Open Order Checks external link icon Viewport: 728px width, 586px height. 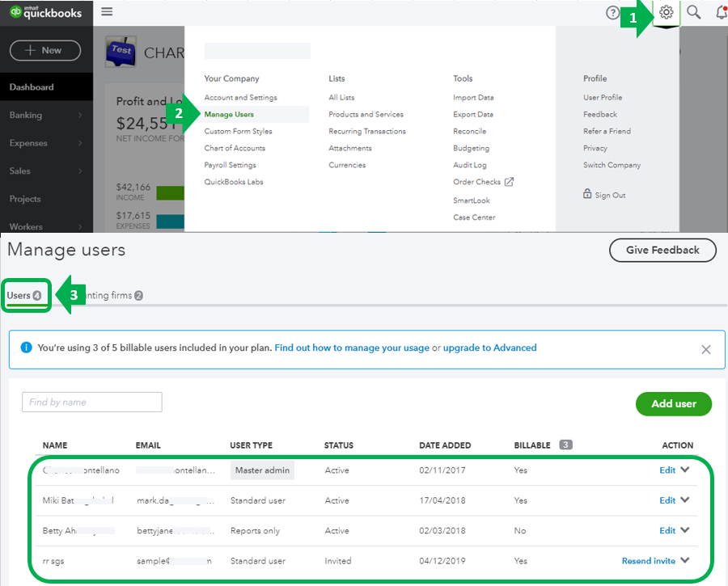[x=509, y=182]
